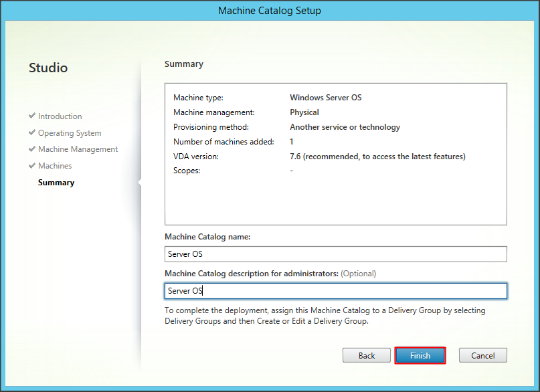The width and height of the screenshot is (540, 392).
Task: Click the Machine Catalog Setup title bar
Action: tap(270, 11)
